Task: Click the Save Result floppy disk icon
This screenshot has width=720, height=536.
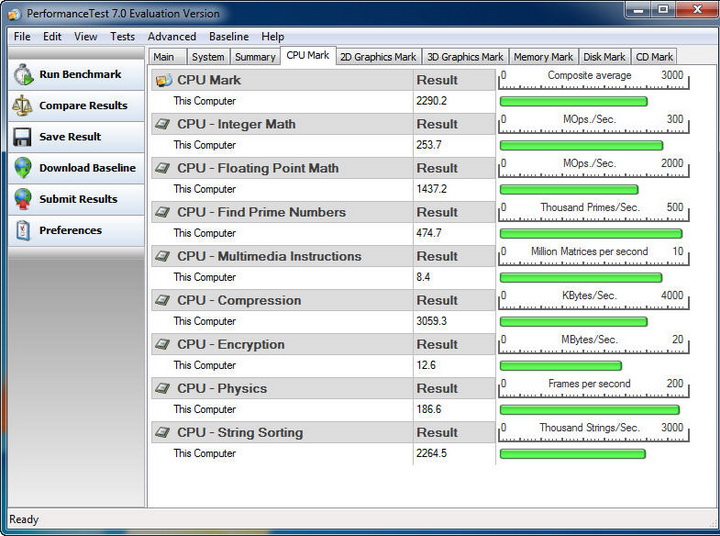Action: 22,137
